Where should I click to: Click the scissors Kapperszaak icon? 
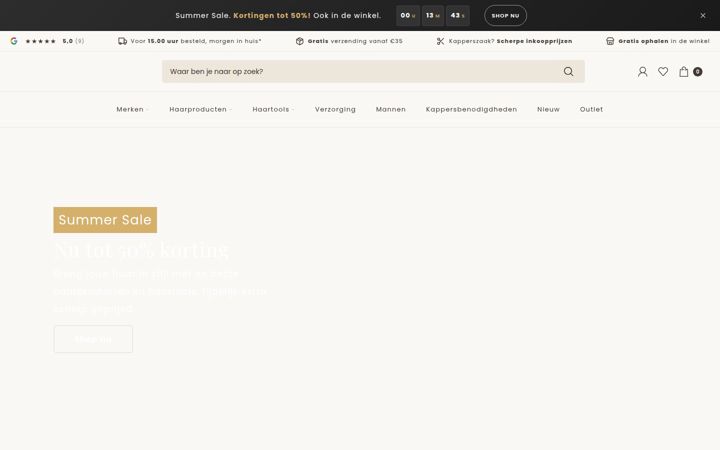tap(440, 41)
